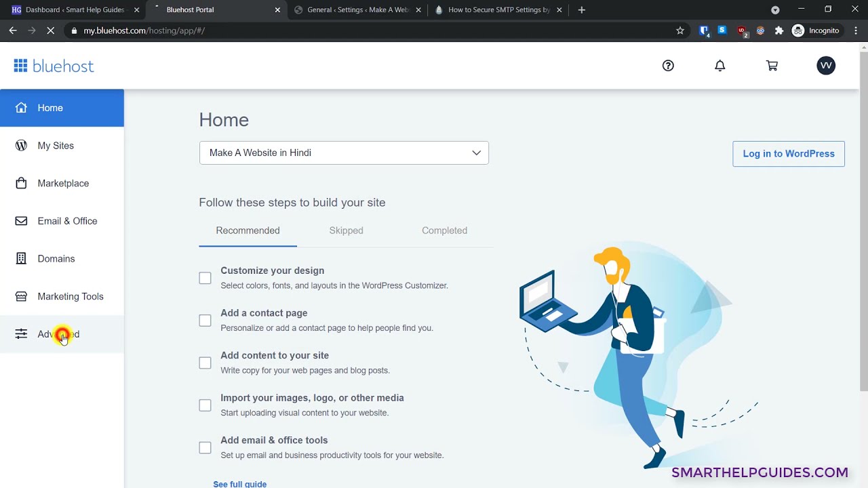Open the help question mark icon
Image resolution: width=868 pixels, height=488 pixels.
(668, 66)
